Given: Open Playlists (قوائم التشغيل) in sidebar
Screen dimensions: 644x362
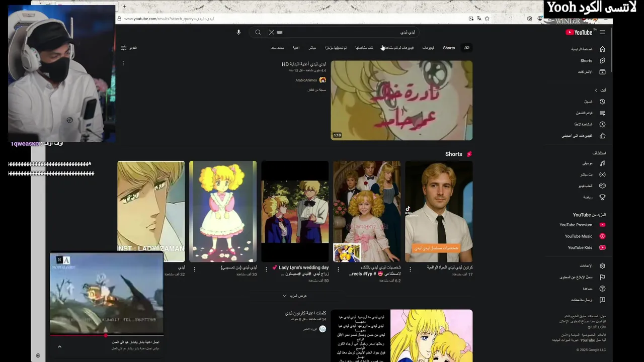Looking at the screenshot, I should coord(590,113).
